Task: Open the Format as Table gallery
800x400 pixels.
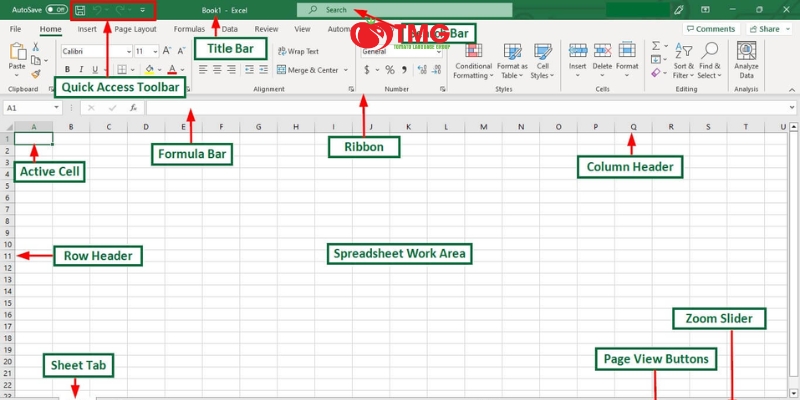Action: point(512,61)
